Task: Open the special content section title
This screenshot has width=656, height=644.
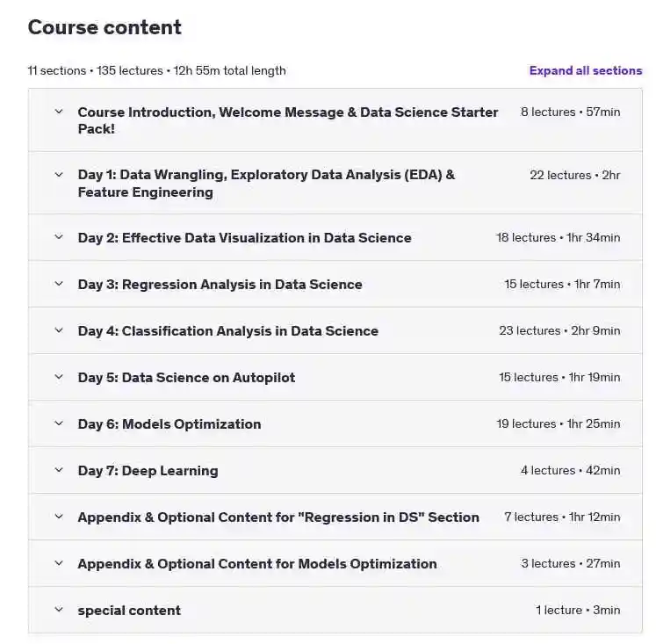Action: [x=129, y=611]
